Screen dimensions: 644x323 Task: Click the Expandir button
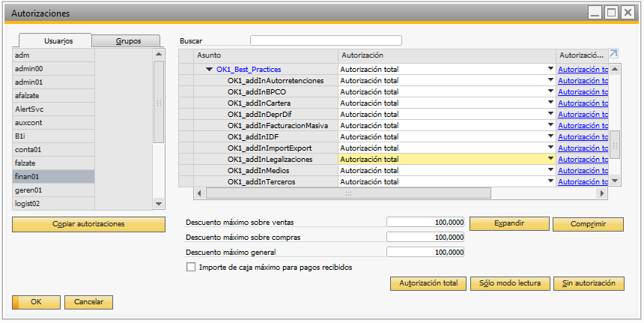[x=509, y=224]
